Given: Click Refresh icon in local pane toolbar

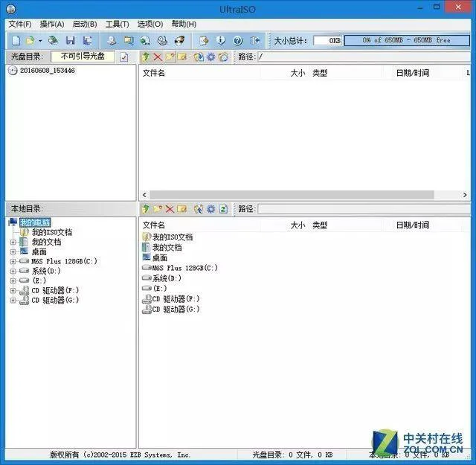Looking at the screenshot, I should tap(223, 209).
